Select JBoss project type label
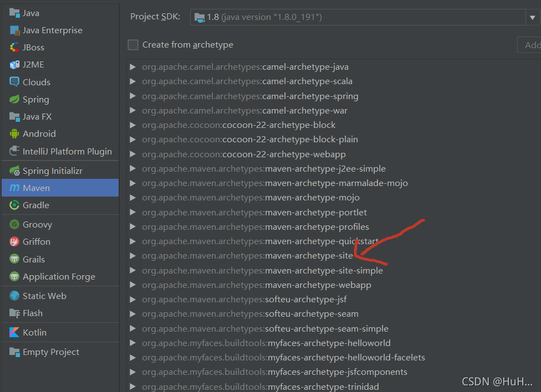This screenshot has width=541, height=392. 33,48
